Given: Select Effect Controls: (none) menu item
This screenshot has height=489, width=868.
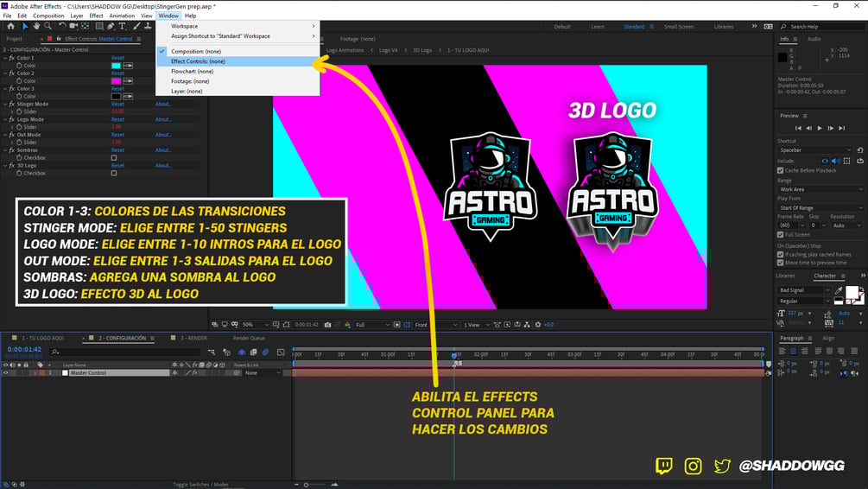Looking at the screenshot, I should pyautogui.click(x=238, y=61).
